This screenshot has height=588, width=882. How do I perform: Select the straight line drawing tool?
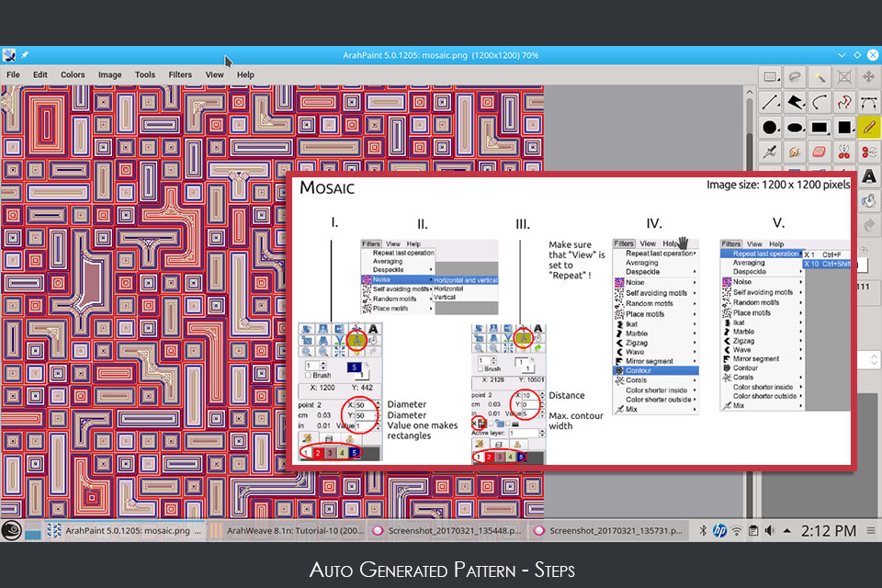click(770, 102)
